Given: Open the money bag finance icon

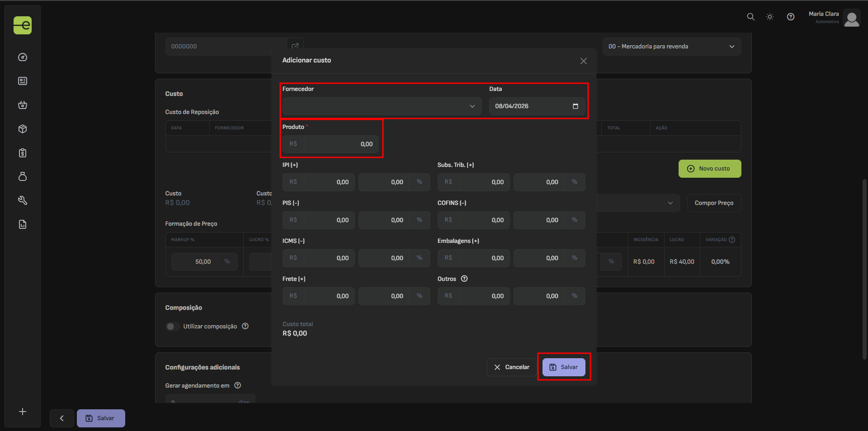Looking at the screenshot, I should [x=23, y=176].
